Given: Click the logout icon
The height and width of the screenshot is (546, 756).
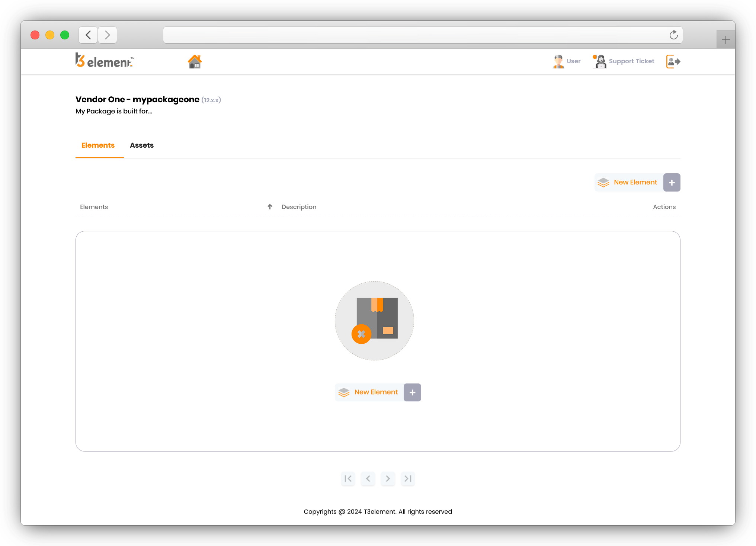Looking at the screenshot, I should coord(673,61).
